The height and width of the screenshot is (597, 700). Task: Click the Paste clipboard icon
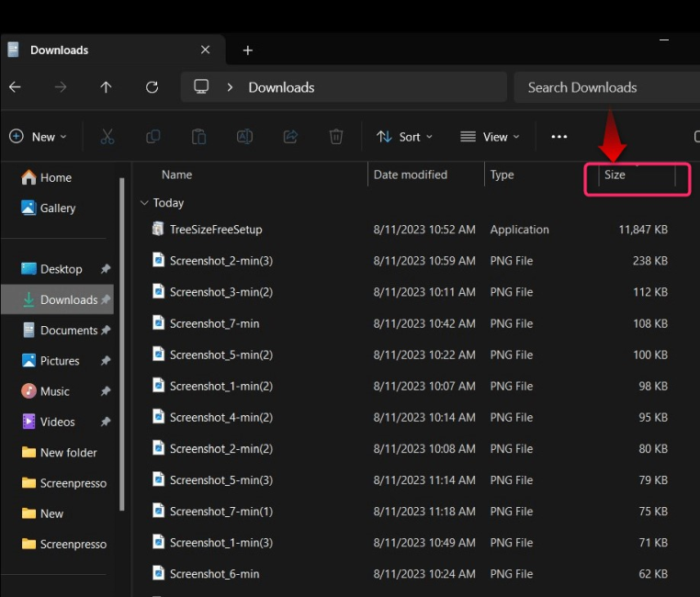coord(198,137)
